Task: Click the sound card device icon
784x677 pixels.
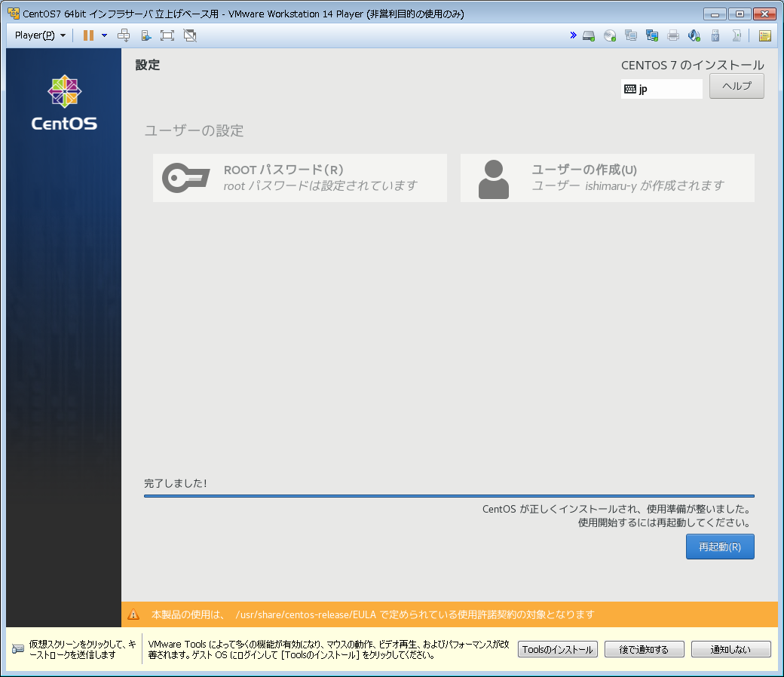Action: click(694, 35)
